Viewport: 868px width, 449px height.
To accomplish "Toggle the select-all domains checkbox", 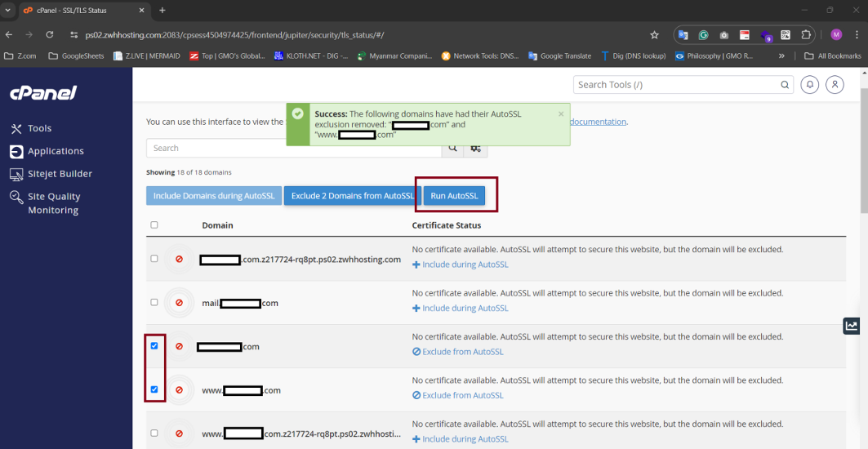I will 154,224.
